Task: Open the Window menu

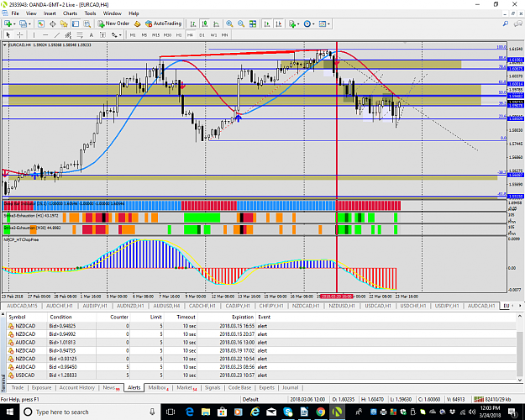Action: tap(113, 13)
